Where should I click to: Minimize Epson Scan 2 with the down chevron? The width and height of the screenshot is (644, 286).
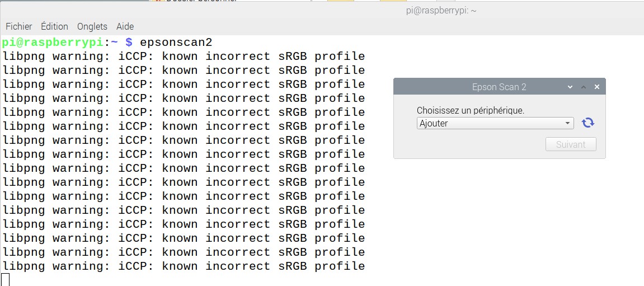[570, 87]
